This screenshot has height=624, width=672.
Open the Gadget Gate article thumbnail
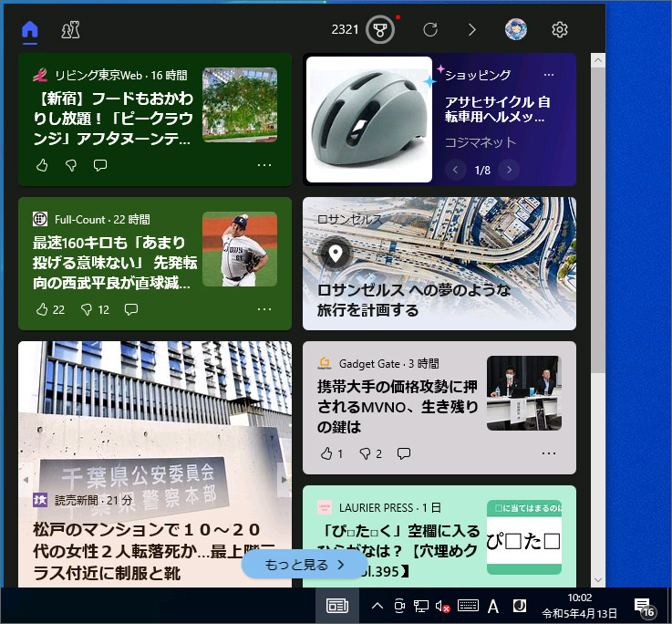pos(524,393)
